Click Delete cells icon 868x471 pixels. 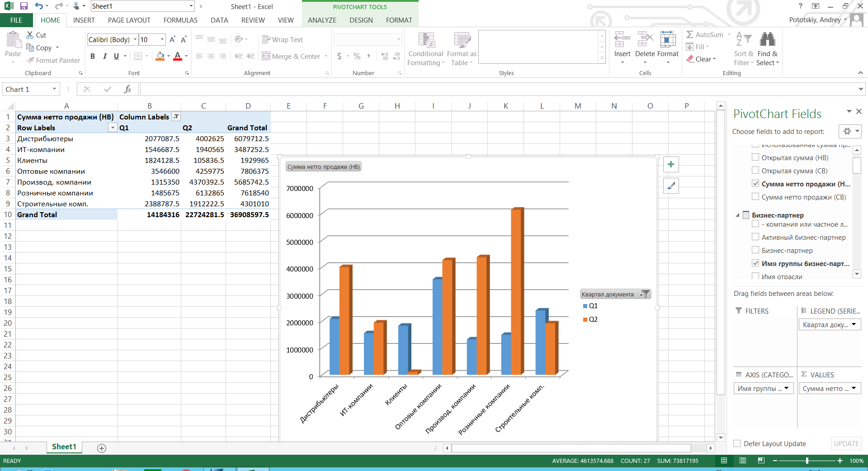coord(645,40)
